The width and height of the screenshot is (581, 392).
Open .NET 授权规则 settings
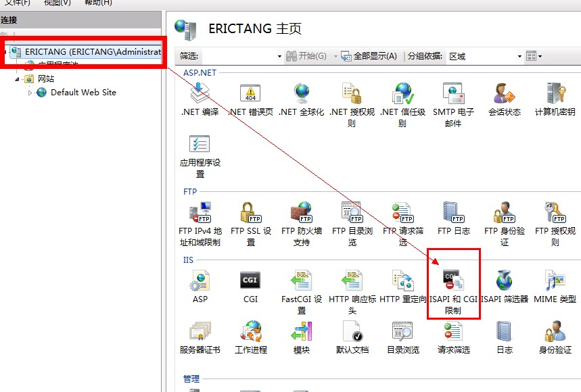(x=352, y=105)
